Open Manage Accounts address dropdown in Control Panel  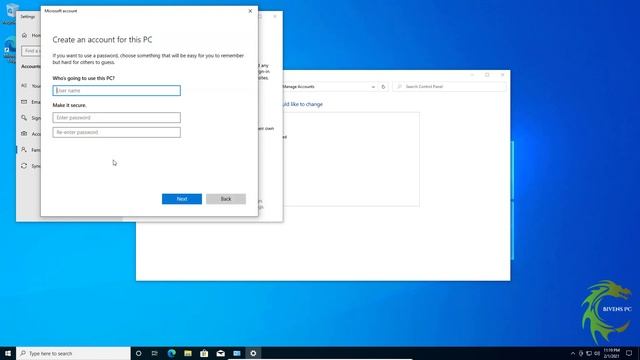click(x=373, y=87)
